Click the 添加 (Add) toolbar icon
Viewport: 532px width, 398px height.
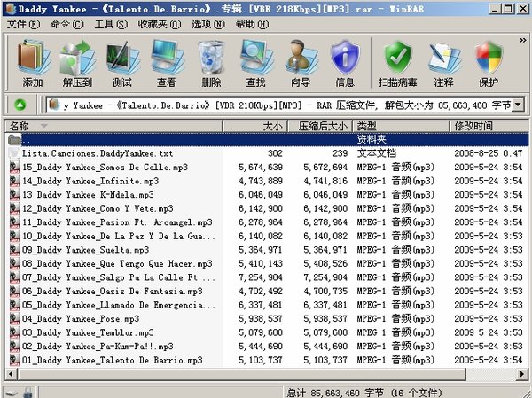click(x=34, y=57)
